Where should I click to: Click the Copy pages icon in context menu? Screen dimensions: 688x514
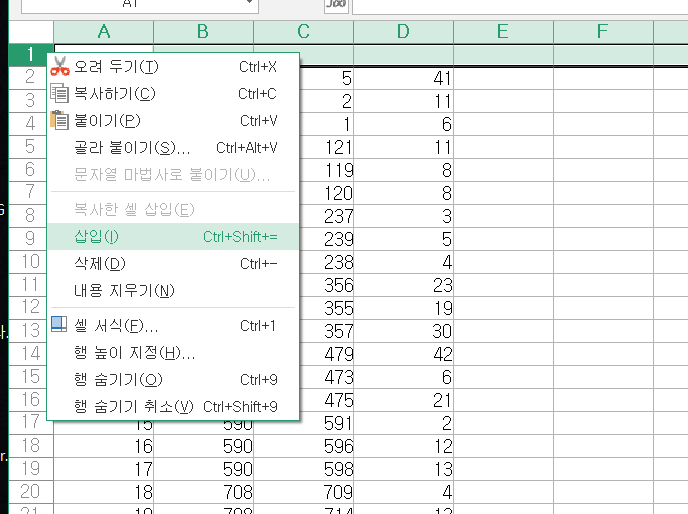pyautogui.click(x=59, y=93)
